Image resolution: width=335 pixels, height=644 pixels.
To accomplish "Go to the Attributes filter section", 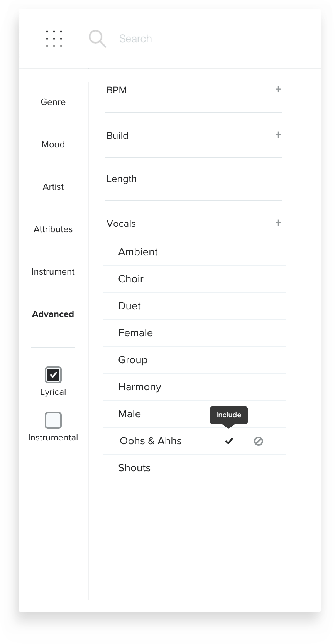I will [x=53, y=229].
